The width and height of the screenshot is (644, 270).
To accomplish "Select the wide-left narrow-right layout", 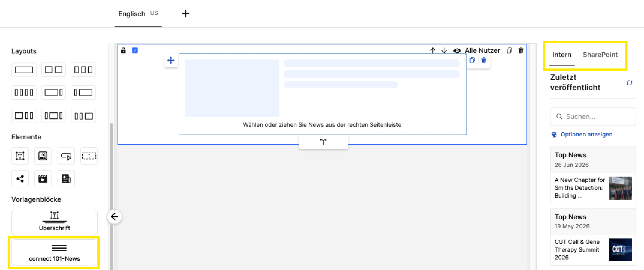I will tap(54, 93).
